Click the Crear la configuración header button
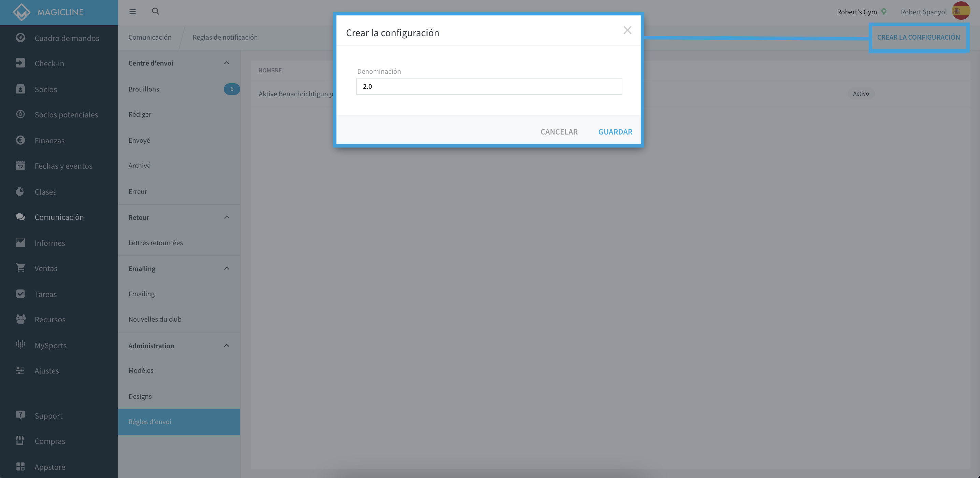 [918, 37]
